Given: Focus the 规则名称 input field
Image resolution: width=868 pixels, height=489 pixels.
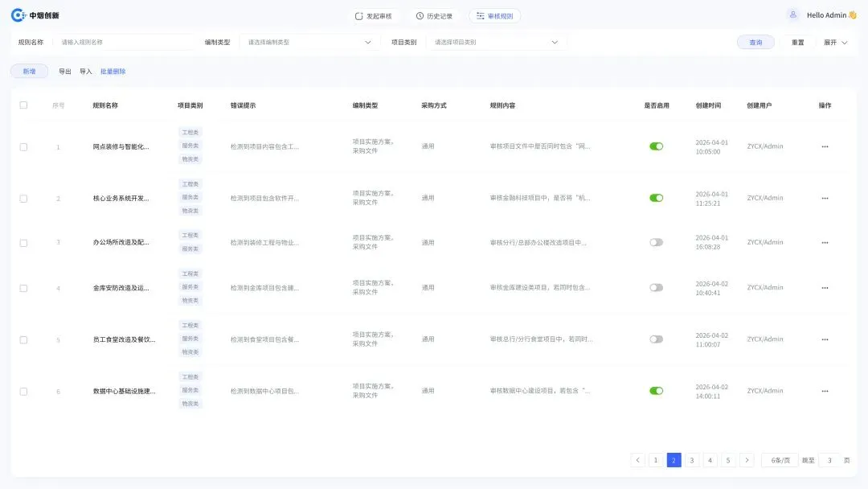Looking at the screenshot, I should (x=124, y=42).
